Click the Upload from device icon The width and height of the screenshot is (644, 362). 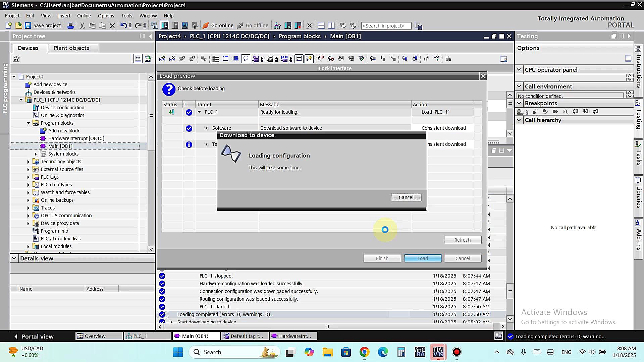coord(175,25)
